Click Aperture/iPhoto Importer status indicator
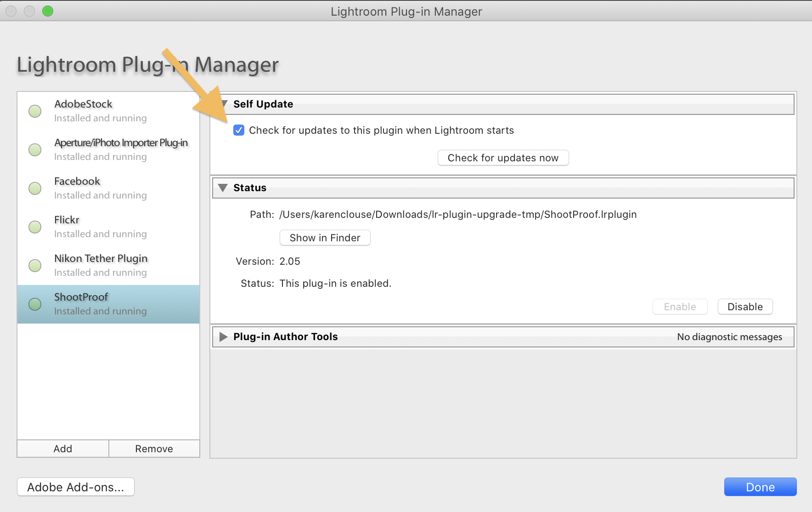 [x=35, y=150]
